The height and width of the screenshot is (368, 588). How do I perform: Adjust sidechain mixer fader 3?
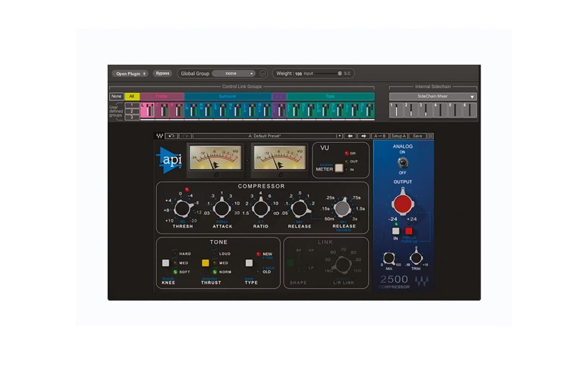point(426,110)
